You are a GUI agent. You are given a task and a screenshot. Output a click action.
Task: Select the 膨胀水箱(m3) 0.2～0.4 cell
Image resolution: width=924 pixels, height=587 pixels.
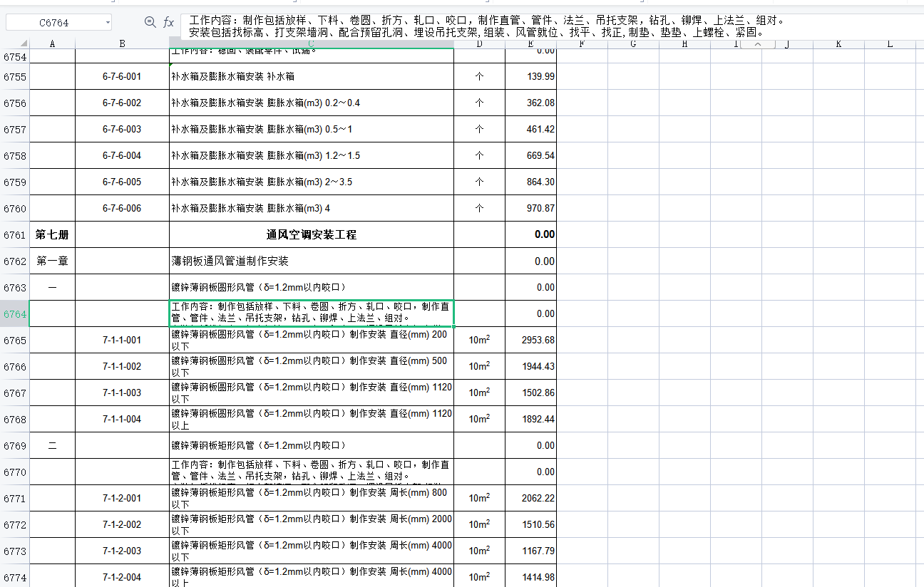tap(312, 103)
